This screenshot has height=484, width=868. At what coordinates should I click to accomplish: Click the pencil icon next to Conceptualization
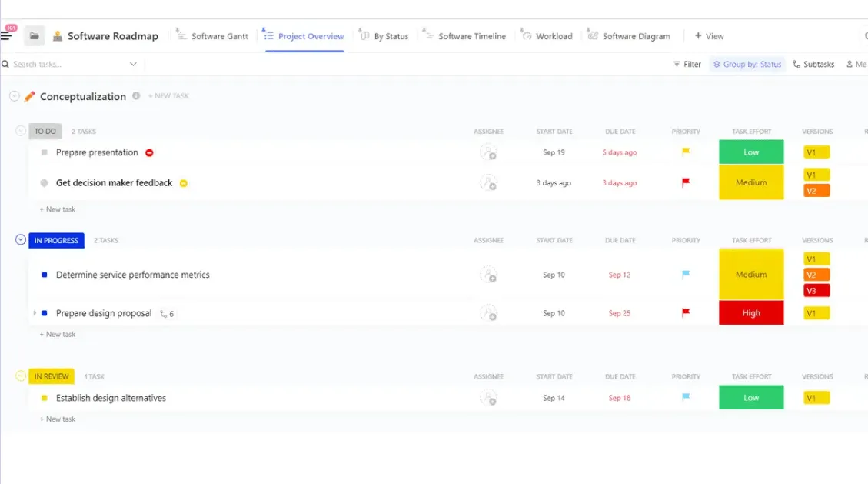pos(29,96)
